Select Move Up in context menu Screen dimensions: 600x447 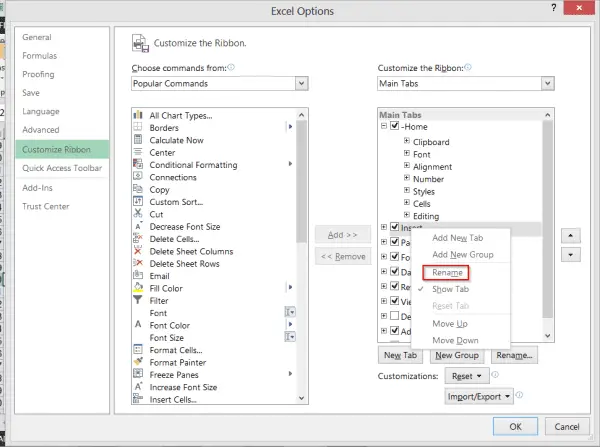pyautogui.click(x=450, y=324)
